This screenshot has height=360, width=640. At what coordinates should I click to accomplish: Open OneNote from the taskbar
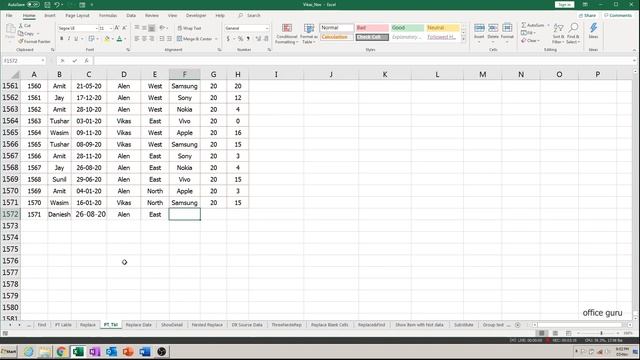coord(94,351)
